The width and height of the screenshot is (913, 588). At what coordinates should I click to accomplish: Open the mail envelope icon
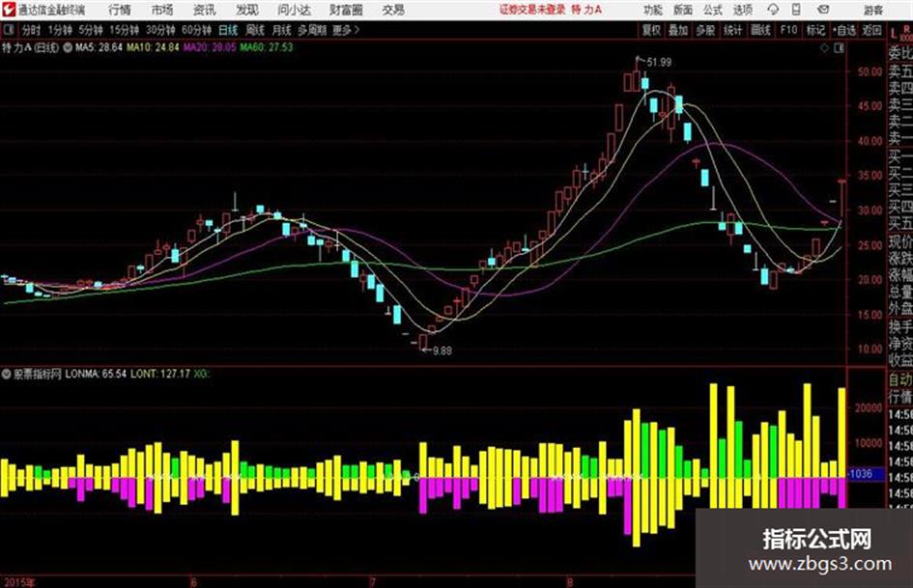pos(823,10)
